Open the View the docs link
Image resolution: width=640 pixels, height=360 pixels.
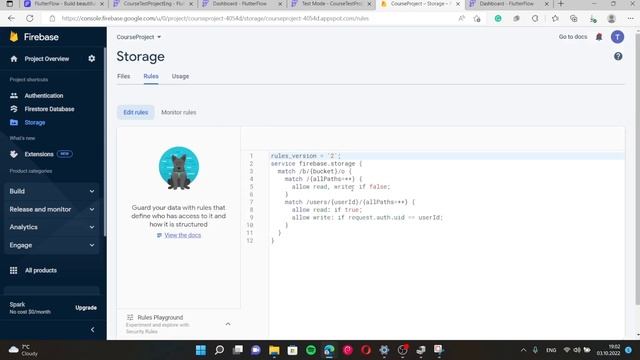pyautogui.click(x=182, y=235)
